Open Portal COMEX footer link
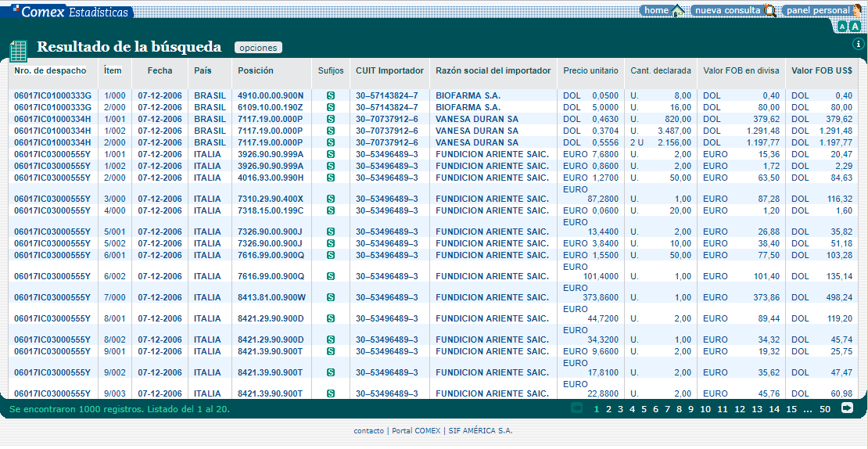868x449 pixels. [x=416, y=431]
